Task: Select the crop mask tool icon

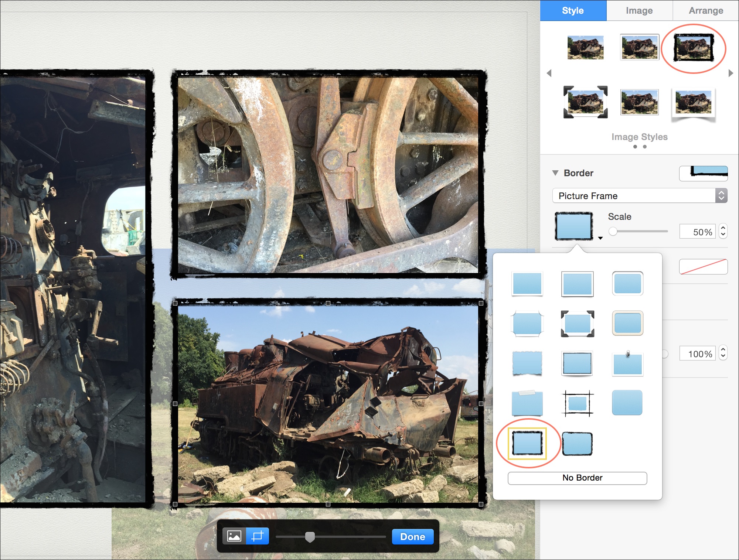Action: pyautogui.click(x=258, y=536)
